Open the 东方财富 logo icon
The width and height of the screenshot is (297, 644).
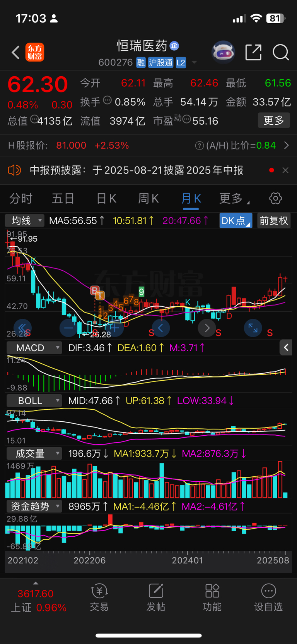(35, 53)
